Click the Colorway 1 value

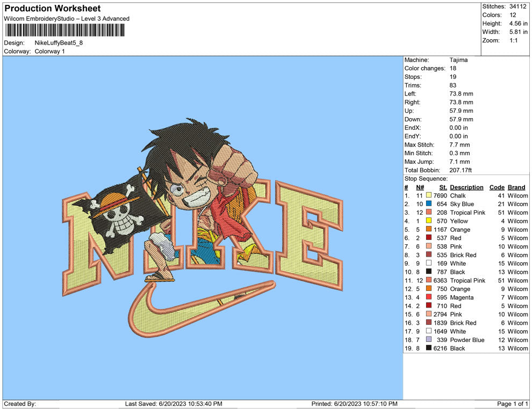coord(49,52)
